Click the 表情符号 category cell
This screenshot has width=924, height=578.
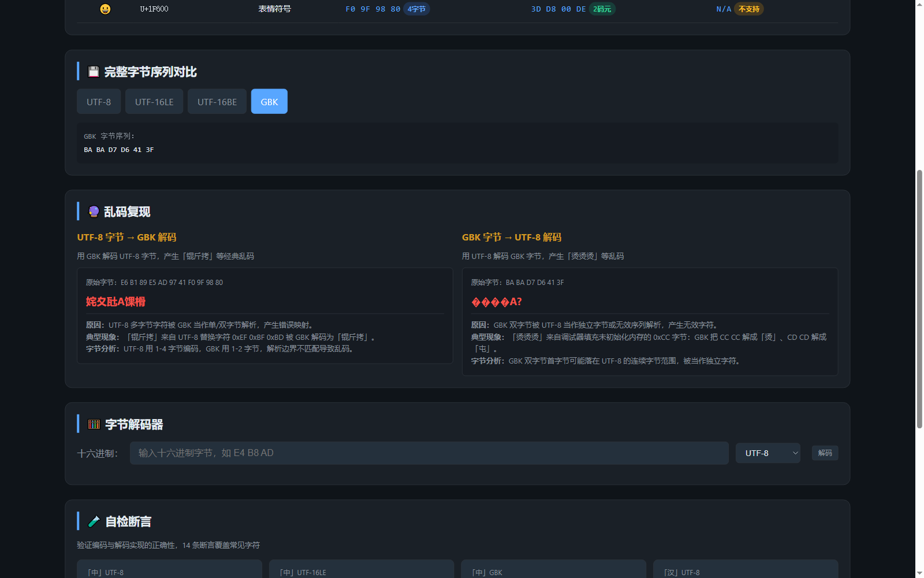coord(275,9)
